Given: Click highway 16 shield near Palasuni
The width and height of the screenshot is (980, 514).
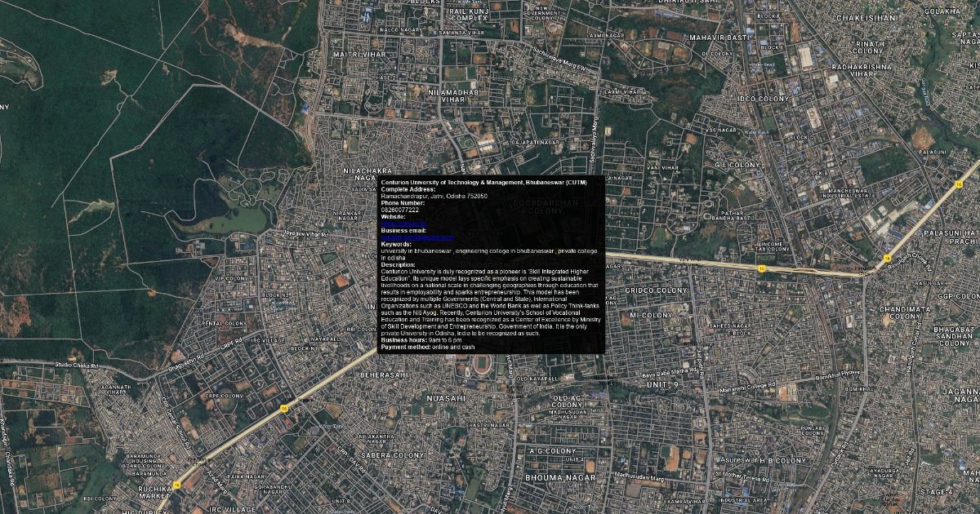Looking at the screenshot, I should click(x=957, y=185).
